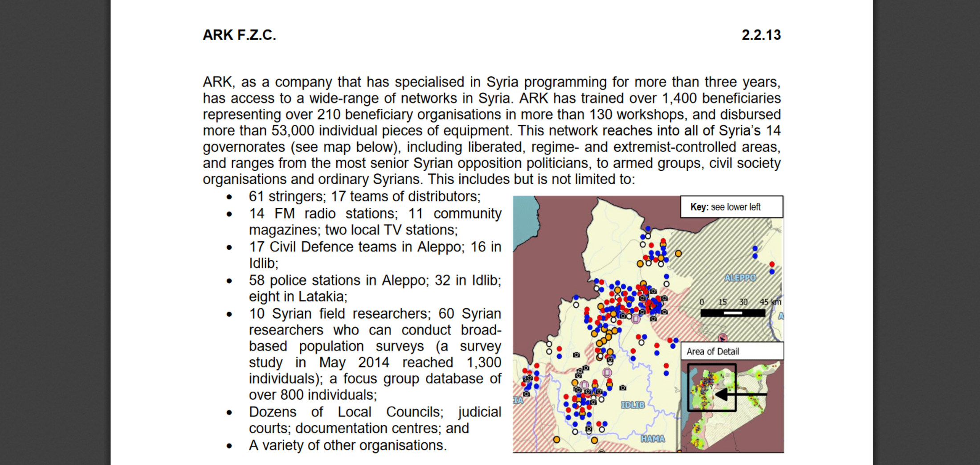Select the pink marker above Area of Detail box
Image resolution: width=980 pixels, height=465 pixels.
[x=723, y=338]
